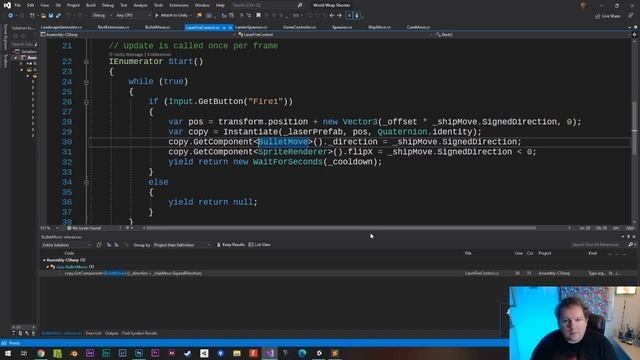The width and height of the screenshot is (640, 360).
Task: Open the Entire Solution scope dropdown
Action: pos(66,245)
